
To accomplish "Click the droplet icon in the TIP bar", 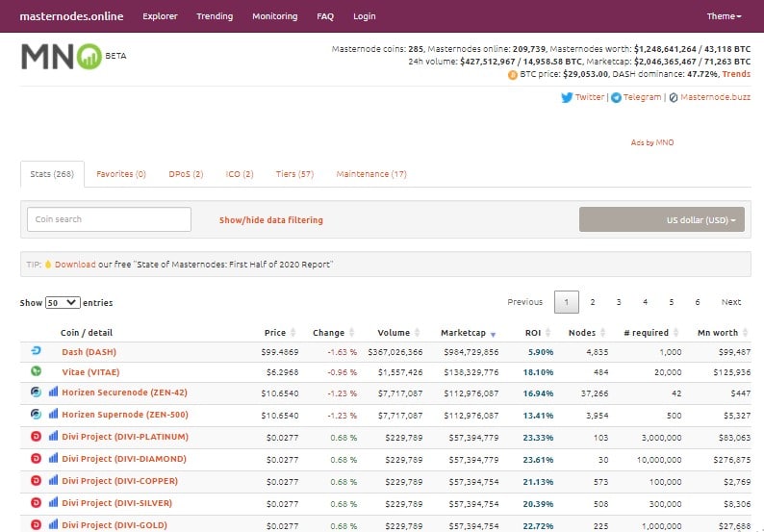I will coord(48,265).
